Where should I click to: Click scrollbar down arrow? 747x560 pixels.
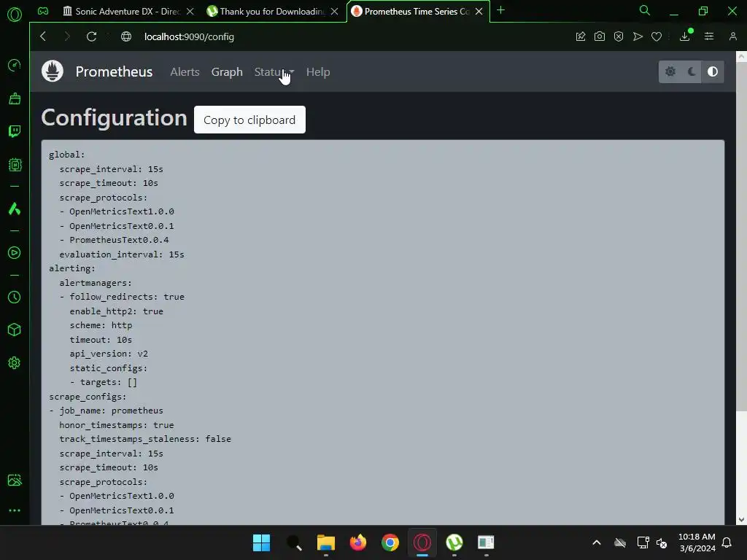click(x=741, y=519)
